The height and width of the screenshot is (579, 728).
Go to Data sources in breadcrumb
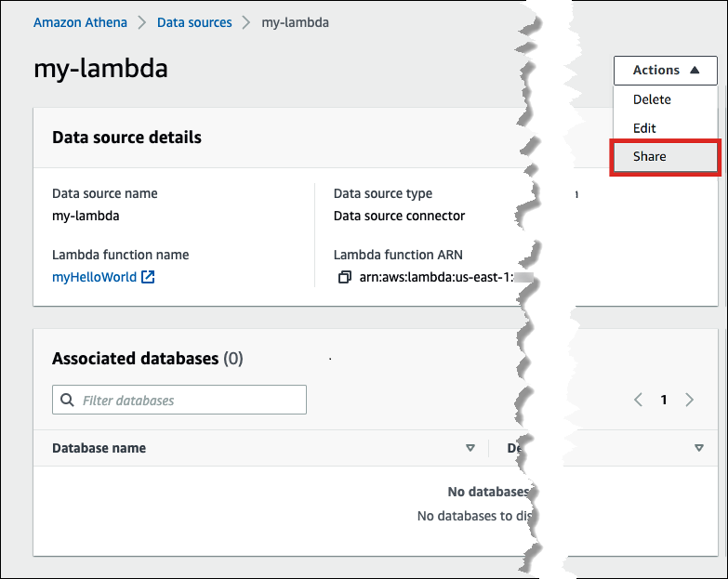click(x=194, y=22)
